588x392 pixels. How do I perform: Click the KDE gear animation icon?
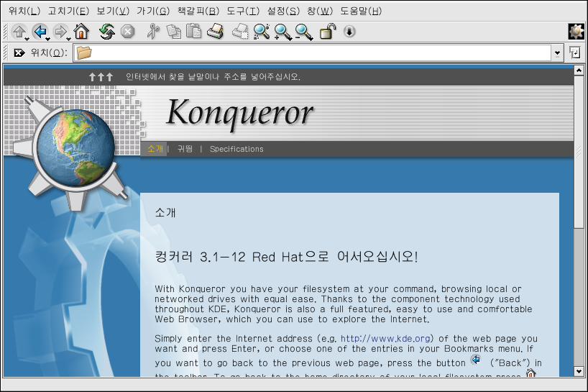(576, 31)
